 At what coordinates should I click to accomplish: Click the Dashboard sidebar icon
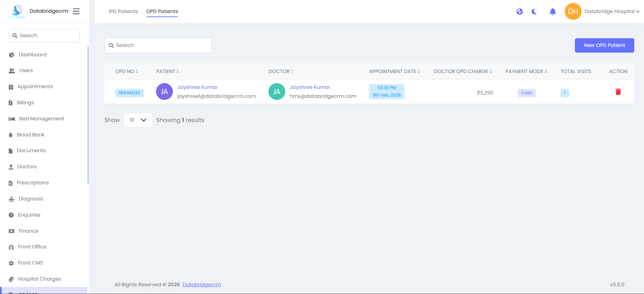point(12,55)
